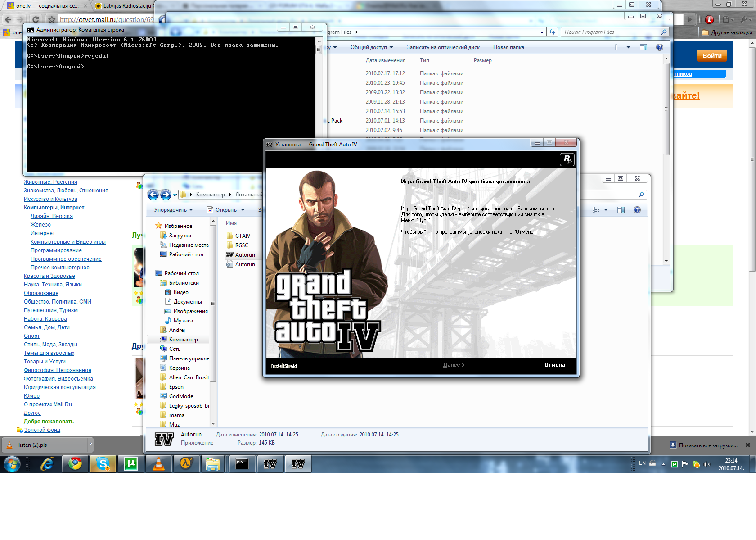
Task: Expand view options dropdown in front Explorer
Action: click(x=606, y=210)
